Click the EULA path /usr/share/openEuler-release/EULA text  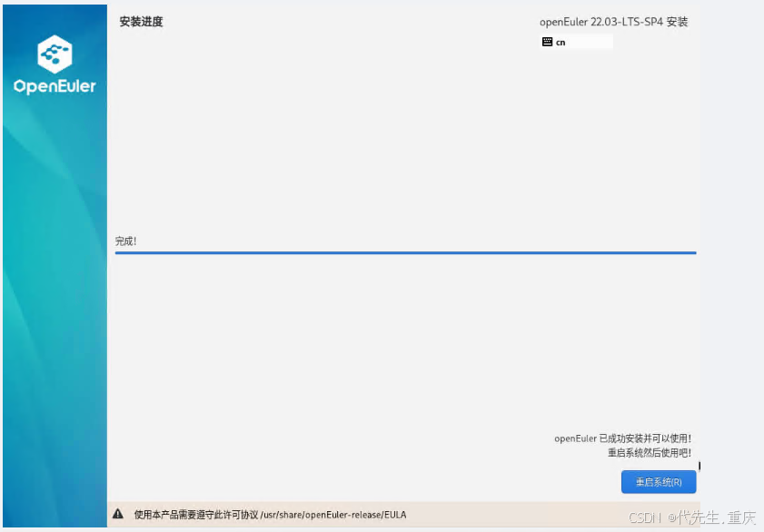(333, 515)
